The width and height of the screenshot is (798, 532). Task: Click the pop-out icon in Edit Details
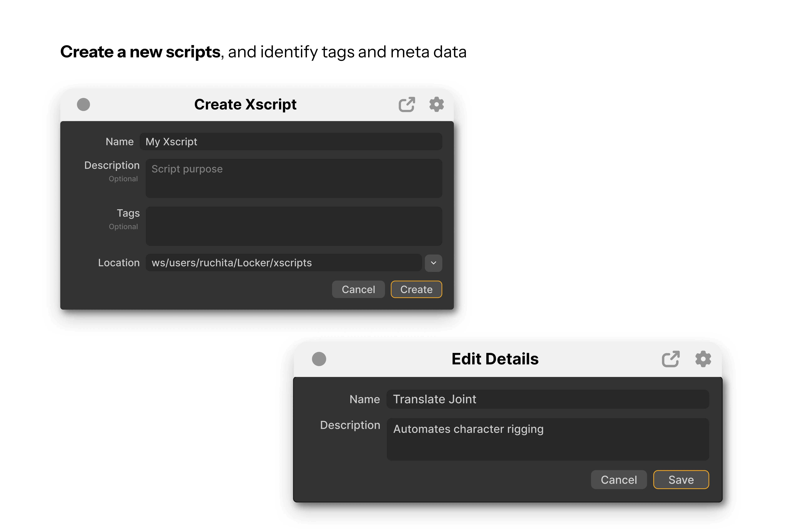pos(671,359)
